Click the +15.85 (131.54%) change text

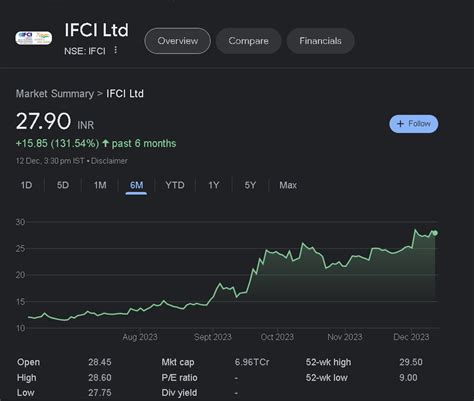click(57, 144)
